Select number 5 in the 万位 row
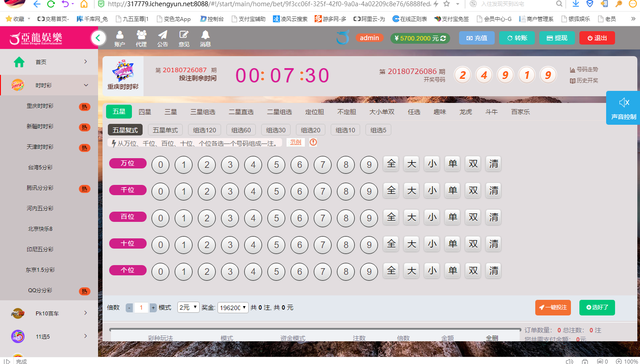This screenshot has height=364, width=640. coord(276,165)
